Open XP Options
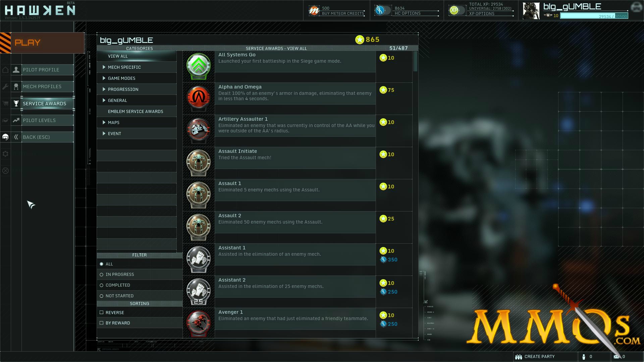 [482, 14]
